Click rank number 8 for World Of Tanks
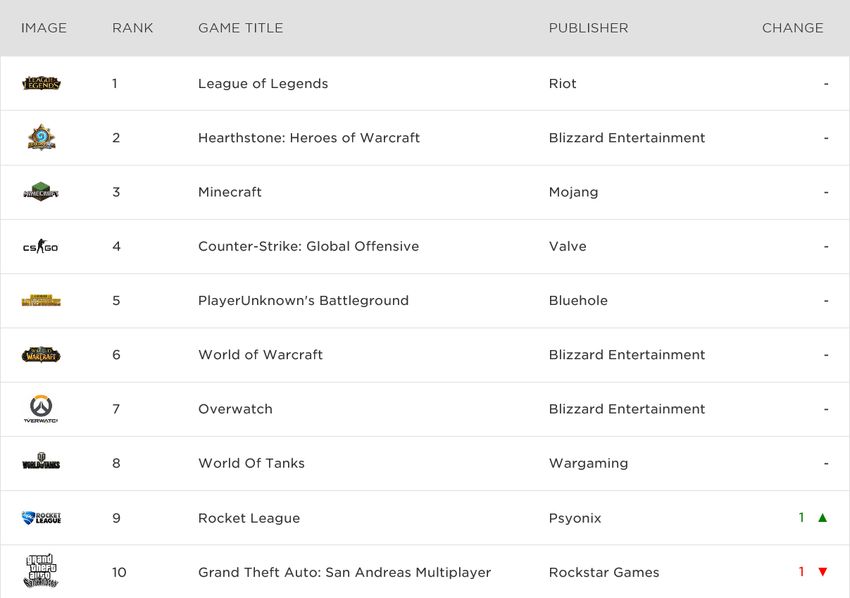The height and width of the screenshot is (598, 850). (x=116, y=463)
